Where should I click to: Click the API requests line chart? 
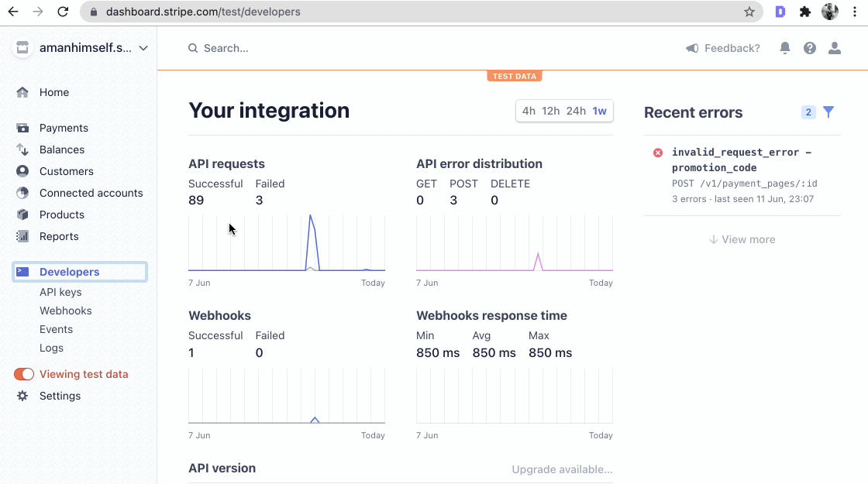[287, 243]
